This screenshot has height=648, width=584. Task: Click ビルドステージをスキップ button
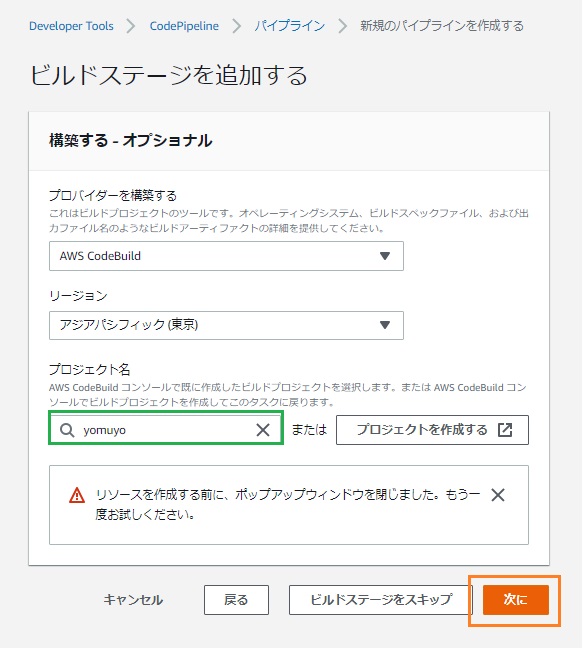pos(381,600)
